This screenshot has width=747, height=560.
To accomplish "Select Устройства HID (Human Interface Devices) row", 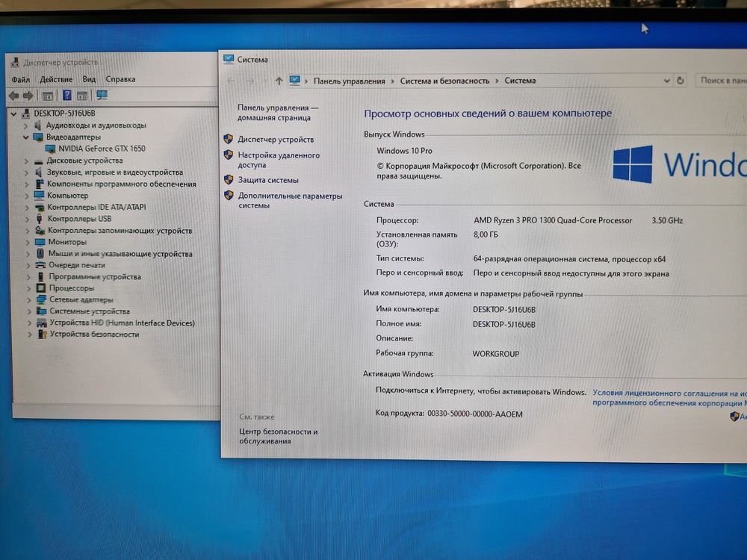I will (123, 323).
